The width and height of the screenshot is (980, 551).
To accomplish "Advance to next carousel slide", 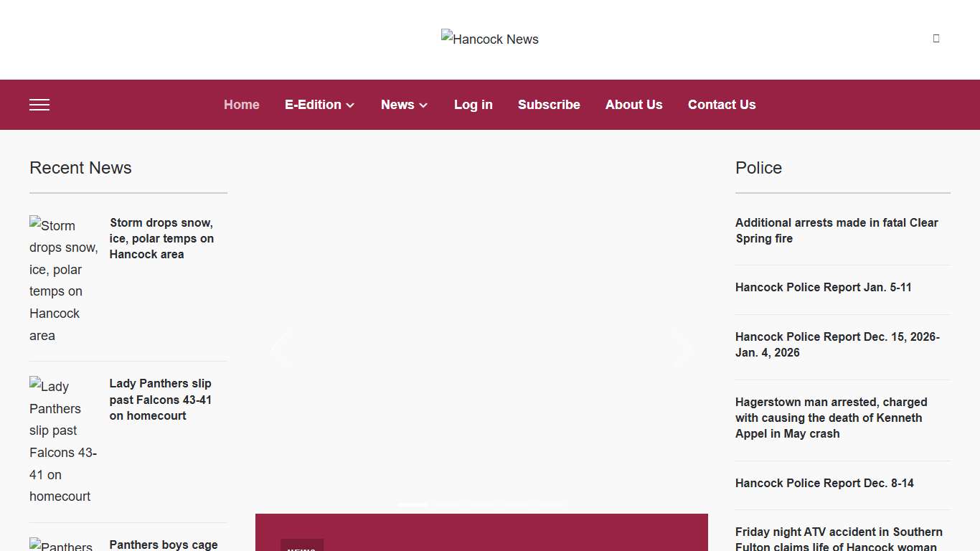I will point(682,349).
